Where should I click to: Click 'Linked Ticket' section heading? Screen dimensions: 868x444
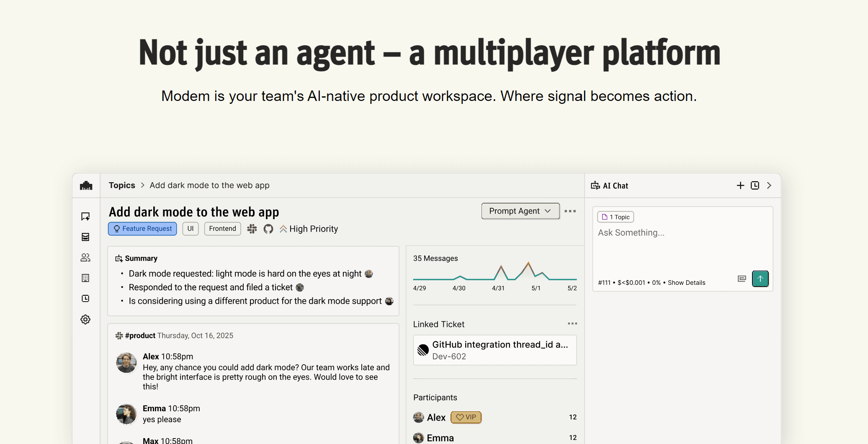tap(439, 324)
